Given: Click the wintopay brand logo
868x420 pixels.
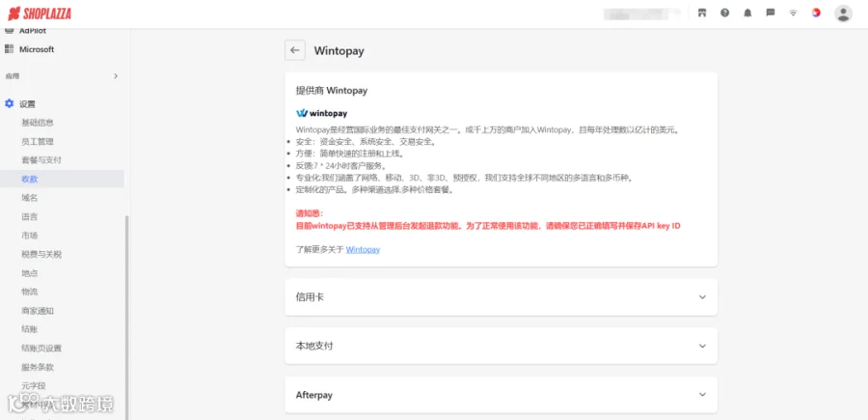Looking at the screenshot, I should point(321,113).
